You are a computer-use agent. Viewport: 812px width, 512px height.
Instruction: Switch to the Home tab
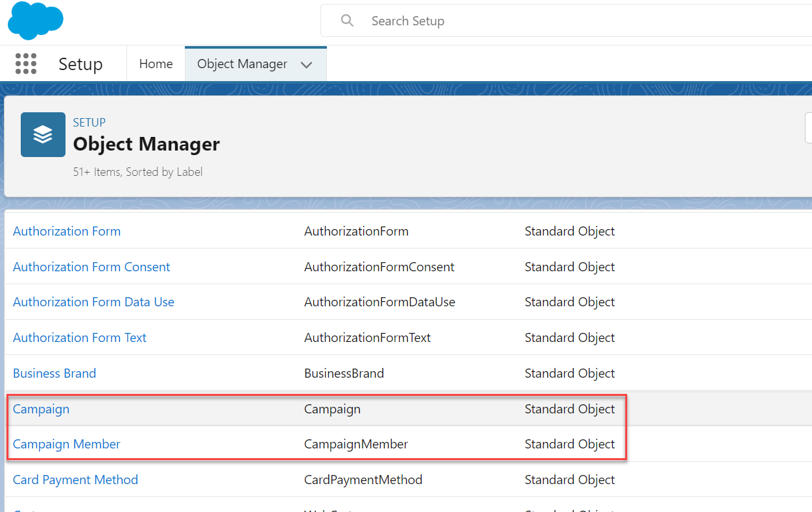click(156, 64)
